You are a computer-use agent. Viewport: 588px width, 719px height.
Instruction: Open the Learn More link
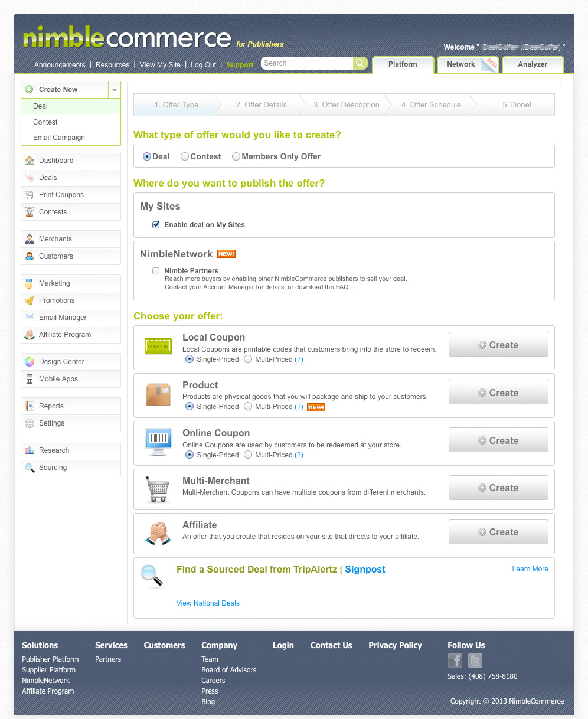[x=530, y=569]
